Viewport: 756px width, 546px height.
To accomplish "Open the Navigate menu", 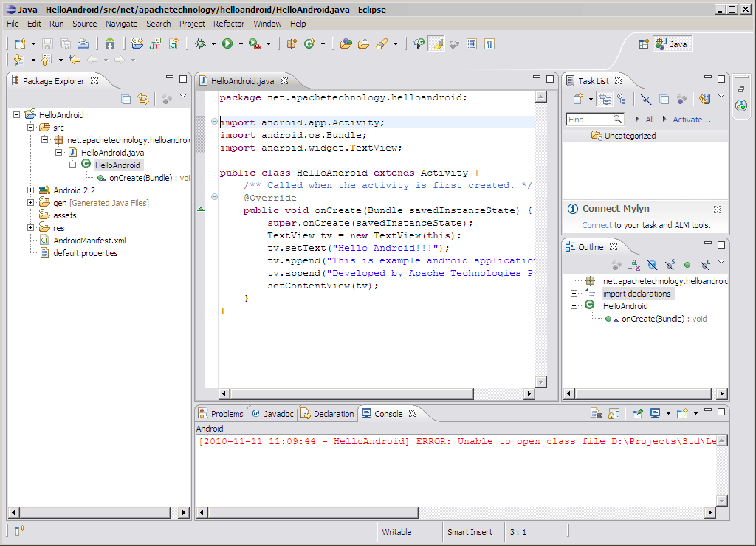I will pyautogui.click(x=122, y=24).
